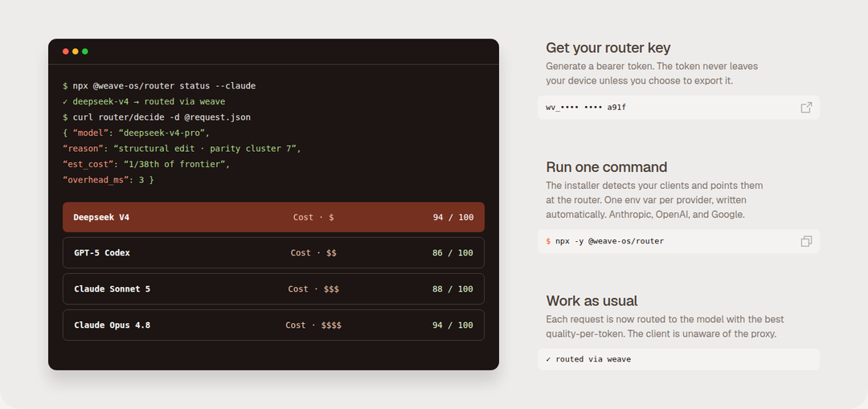Click Claude Opus 4.8 score 94 / 100
This screenshot has width=868, height=409.
[452, 325]
